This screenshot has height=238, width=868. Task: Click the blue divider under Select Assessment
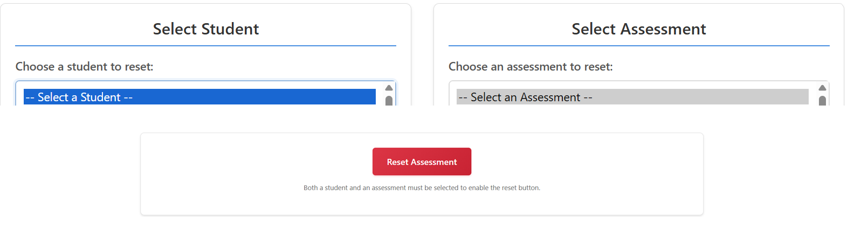[638, 46]
